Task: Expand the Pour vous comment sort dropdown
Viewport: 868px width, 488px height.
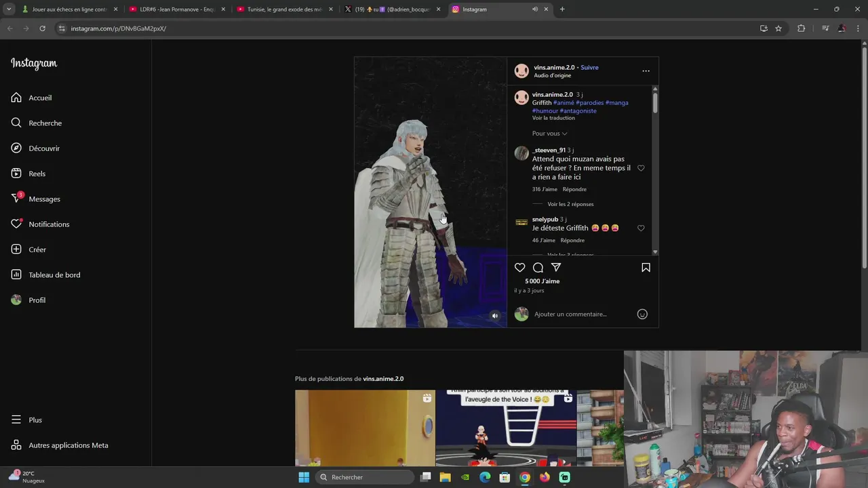Action: click(549, 134)
